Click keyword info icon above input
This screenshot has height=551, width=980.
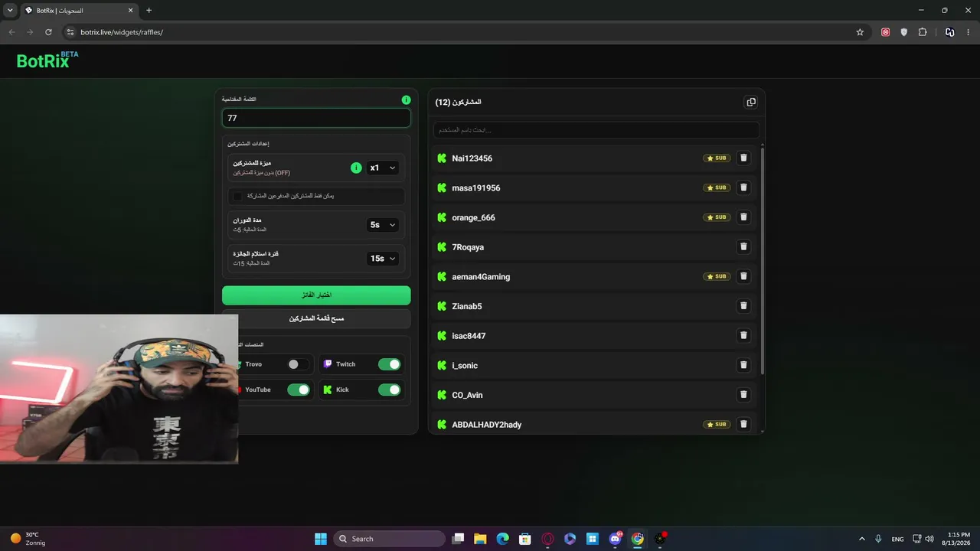[406, 99]
